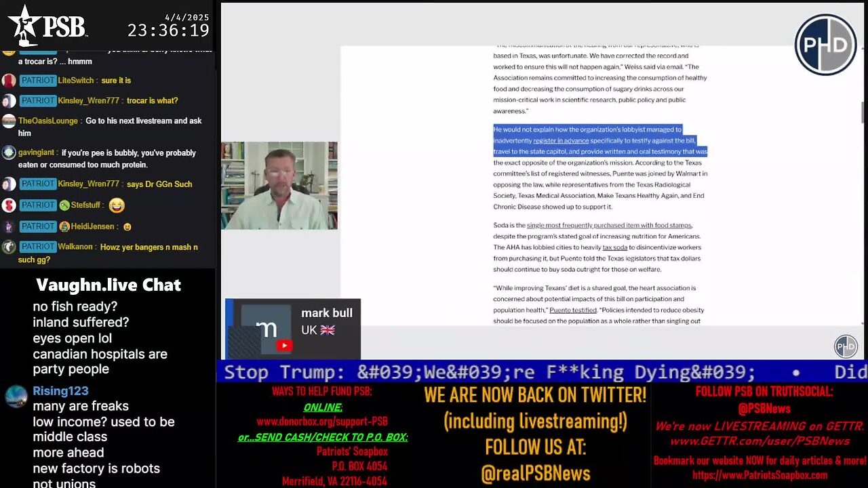Screen dimensions: 868x488
Task: Click the username Kinsley_Wren777 asking 'trocar is what?'
Action: click(x=88, y=100)
